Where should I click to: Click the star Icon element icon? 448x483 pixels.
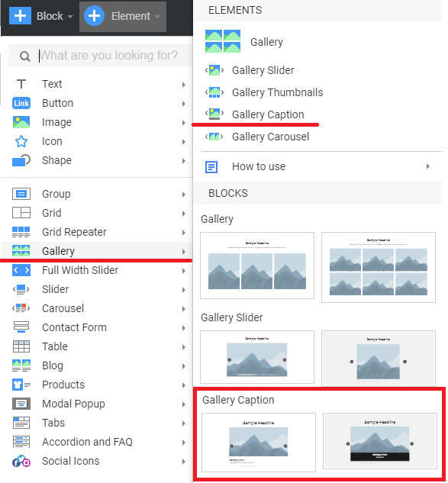pyautogui.click(x=21, y=141)
